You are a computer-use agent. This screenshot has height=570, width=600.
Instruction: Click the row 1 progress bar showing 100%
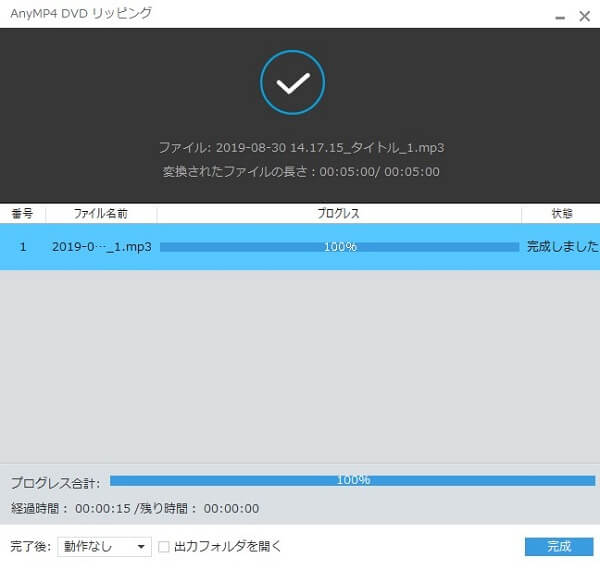339,247
